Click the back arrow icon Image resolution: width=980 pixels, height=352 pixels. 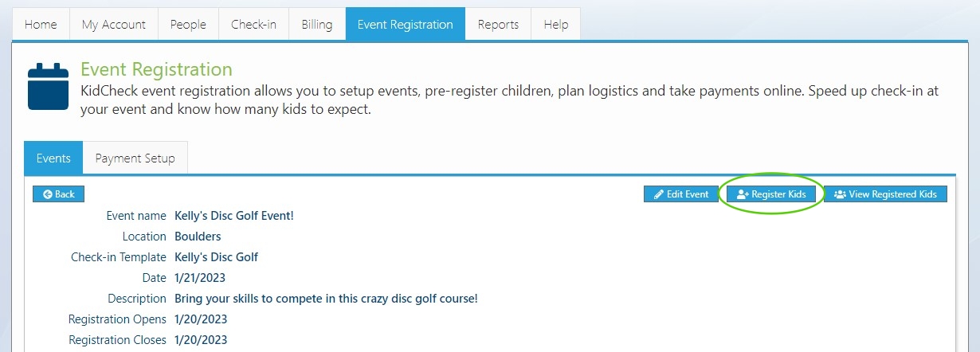(x=48, y=194)
